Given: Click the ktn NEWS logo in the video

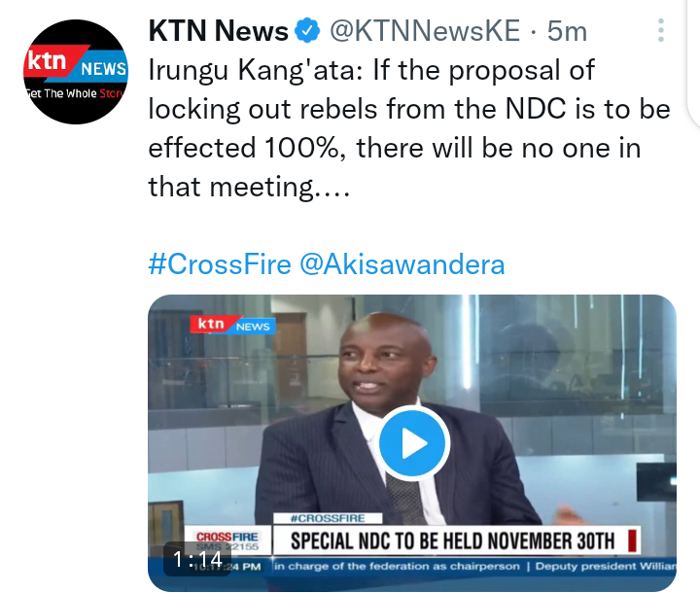Looking at the screenshot, I should pyautogui.click(x=232, y=325).
